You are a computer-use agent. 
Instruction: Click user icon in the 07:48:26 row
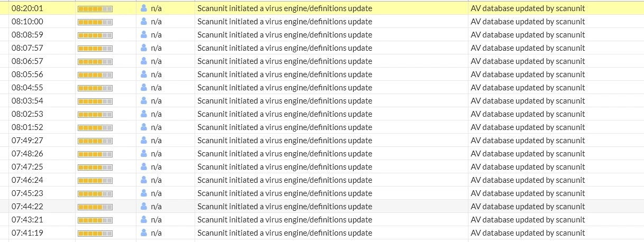click(x=144, y=154)
